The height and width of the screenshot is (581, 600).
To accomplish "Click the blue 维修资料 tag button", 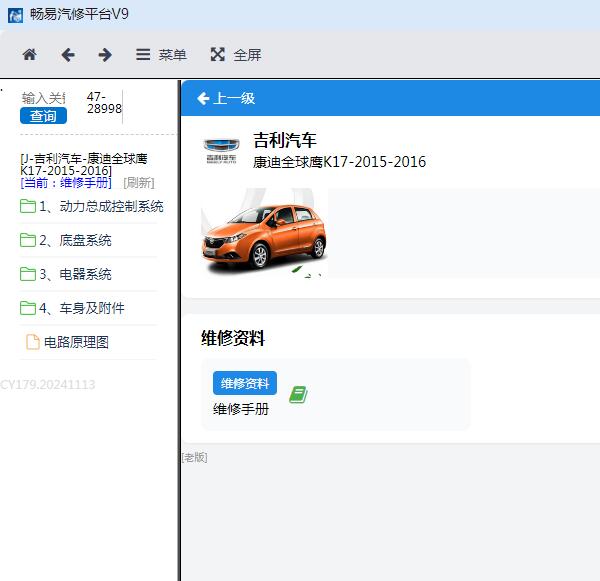I will pos(245,383).
